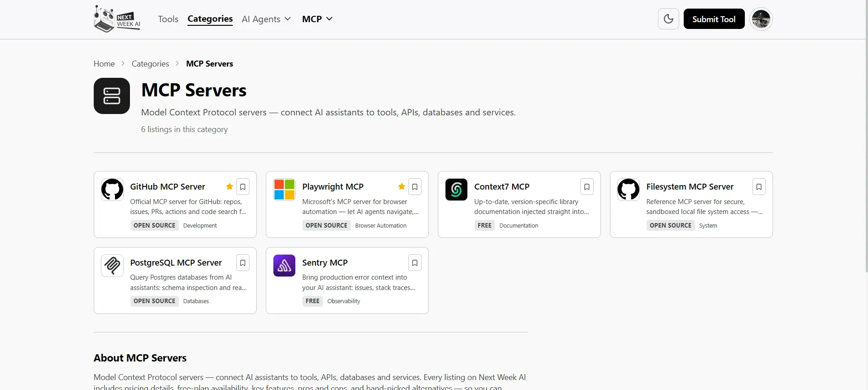Viewport: 868px width, 390px height.
Task: Bookmark the Sentry MCP listing
Action: [x=415, y=263]
